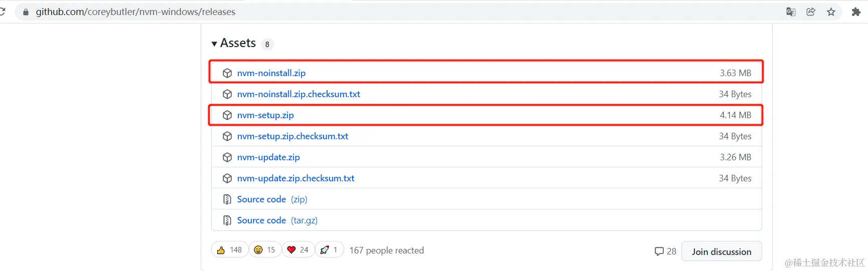Open the translate page icon
This screenshot has height=271, width=868.
pos(791,12)
